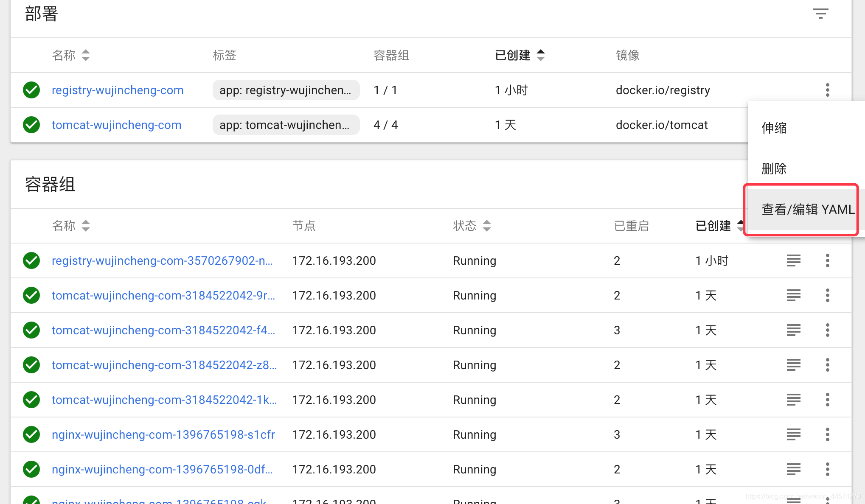865x504 pixels.
Task: Click the 镜像 (Image) column header
Action: pos(627,55)
